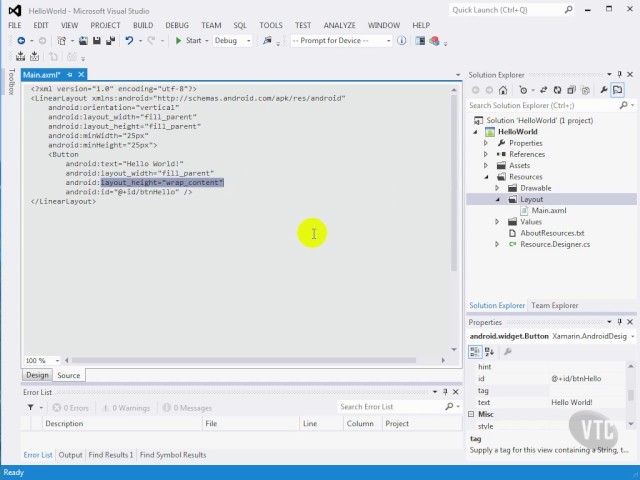Click the search magnifier in Quick Launch

point(569,10)
